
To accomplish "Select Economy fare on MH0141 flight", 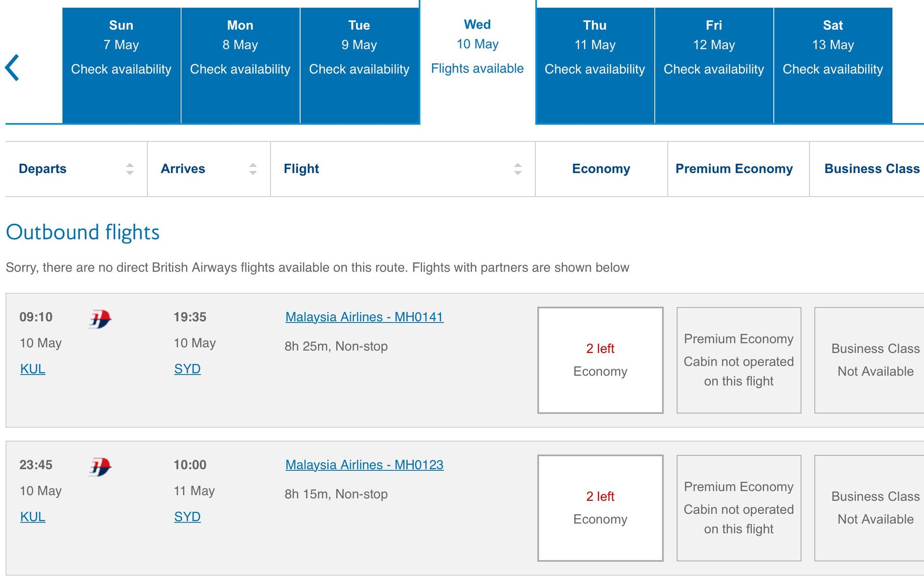I will point(600,360).
